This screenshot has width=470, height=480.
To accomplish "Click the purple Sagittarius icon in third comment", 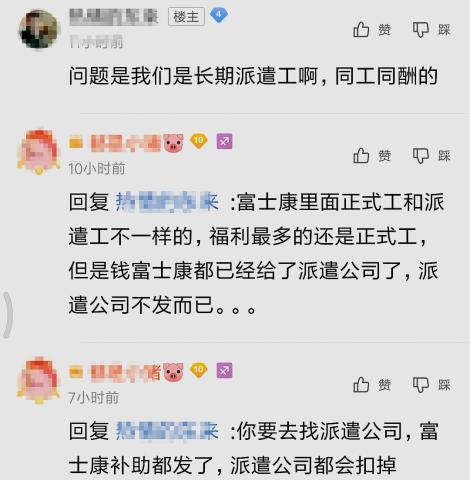I will pos(224,370).
